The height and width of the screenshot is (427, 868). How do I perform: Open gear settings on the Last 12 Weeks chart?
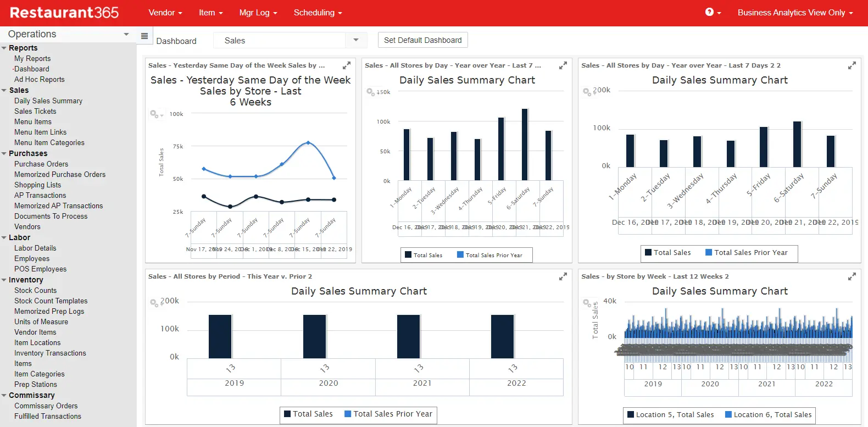(x=587, y=303)
